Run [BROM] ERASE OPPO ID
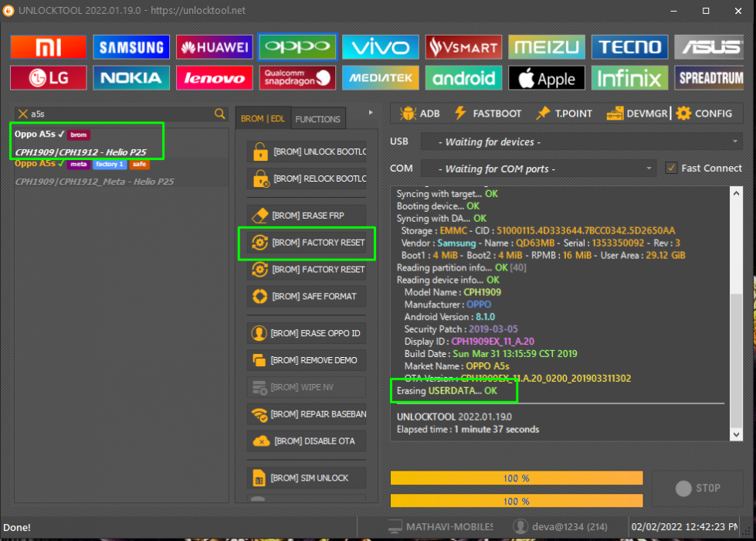Image resolution: width=756 pixels, height=541 pixels. [x=307, y=333]
